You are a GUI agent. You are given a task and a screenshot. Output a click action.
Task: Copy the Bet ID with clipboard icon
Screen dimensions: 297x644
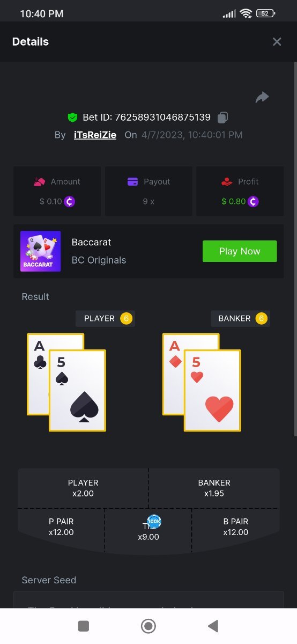[223, 117]
